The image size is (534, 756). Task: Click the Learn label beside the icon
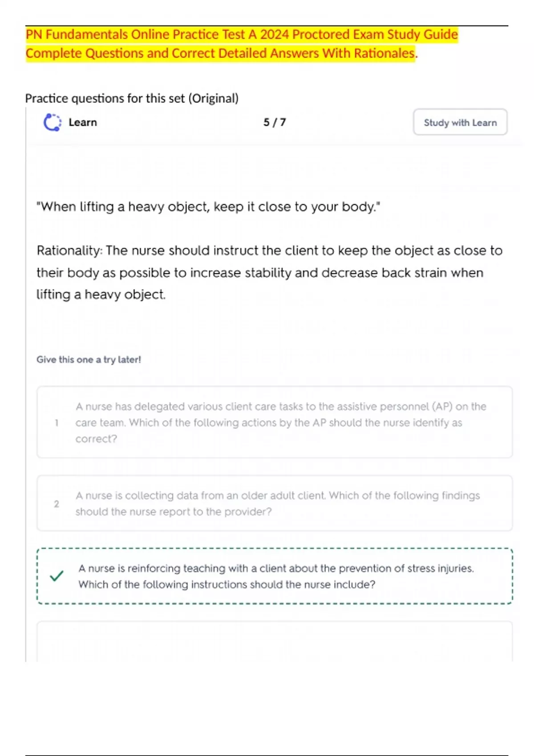(83, 122)
